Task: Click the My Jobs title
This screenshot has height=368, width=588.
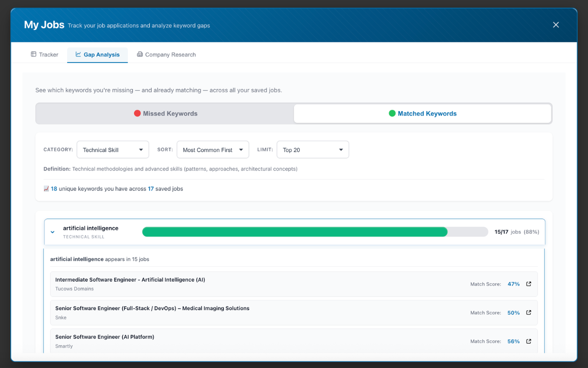Action: (44, 25)
